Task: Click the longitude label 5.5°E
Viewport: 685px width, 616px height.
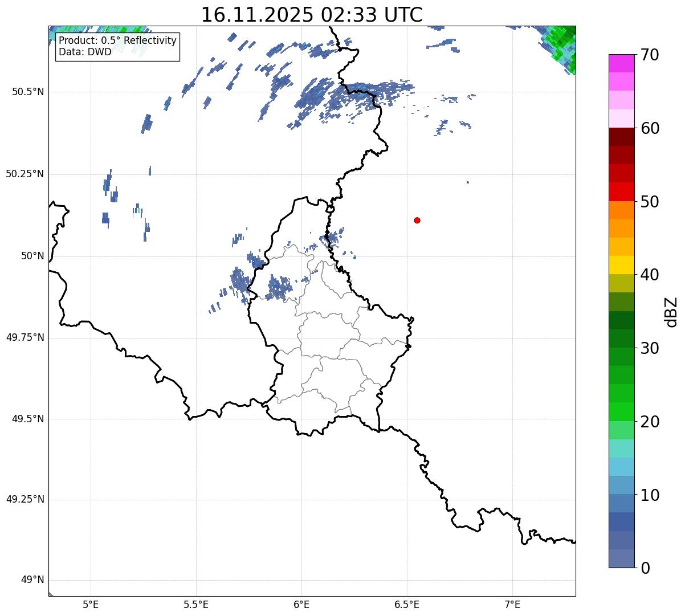Action: pyautogui.click(x=196, y=605)
